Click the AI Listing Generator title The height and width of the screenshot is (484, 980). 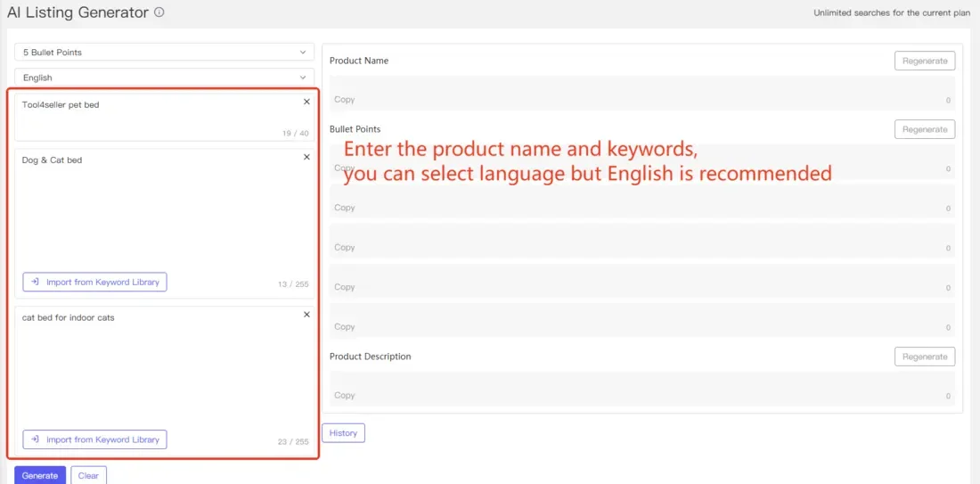[78, 12]
